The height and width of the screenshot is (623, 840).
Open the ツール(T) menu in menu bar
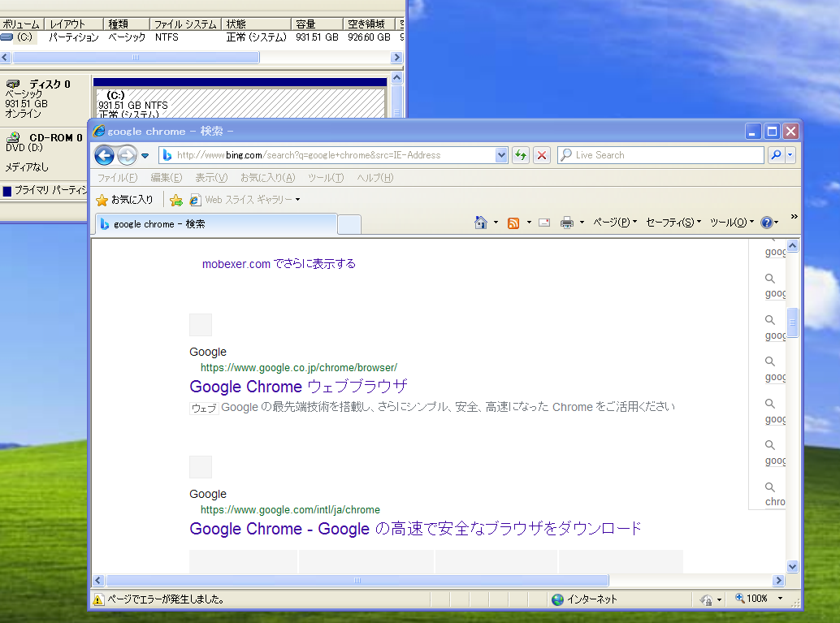pos(326,178)
